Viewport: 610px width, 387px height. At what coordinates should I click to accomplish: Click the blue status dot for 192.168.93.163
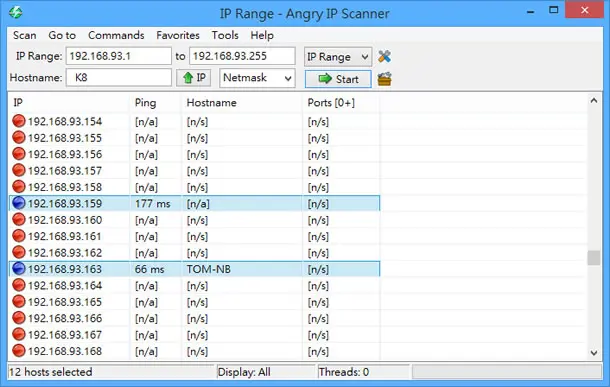click(x=19, y=269)
